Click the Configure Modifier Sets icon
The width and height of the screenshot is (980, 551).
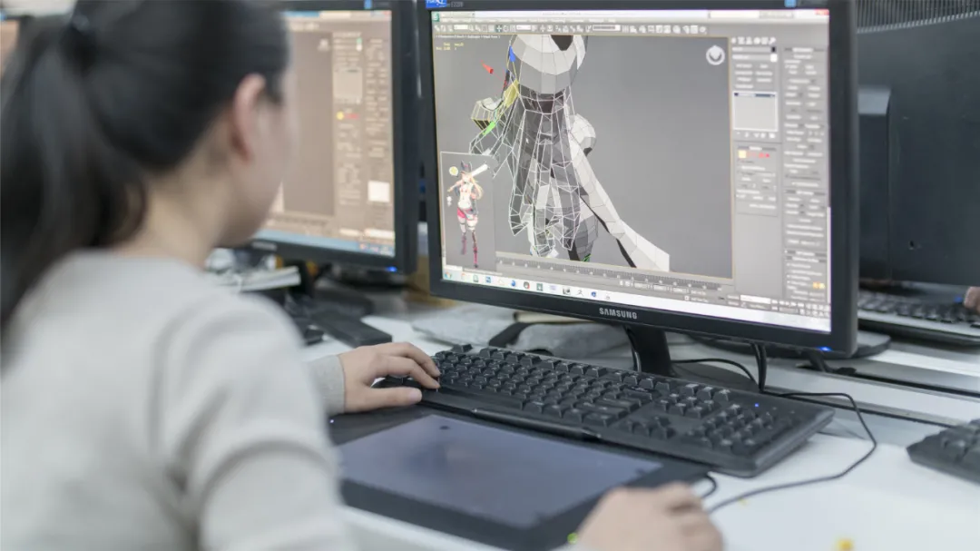click(772, 136)
